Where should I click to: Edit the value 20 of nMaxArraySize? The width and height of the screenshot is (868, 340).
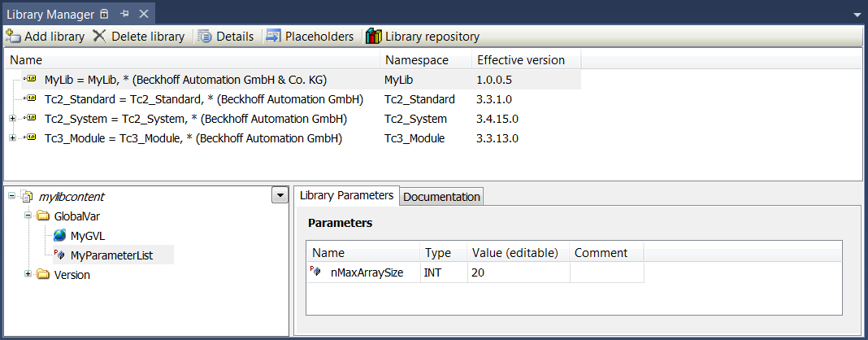point(519,272)
